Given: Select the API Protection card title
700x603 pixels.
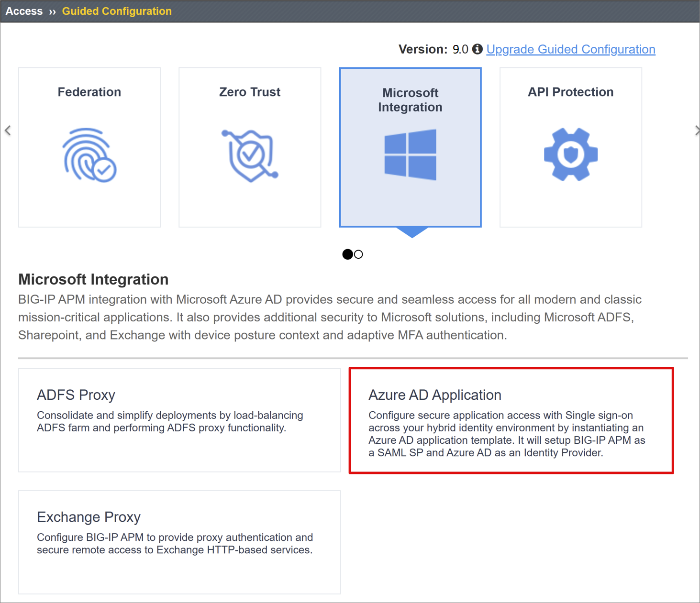Looking at the screenshot, I should (571, 92).
